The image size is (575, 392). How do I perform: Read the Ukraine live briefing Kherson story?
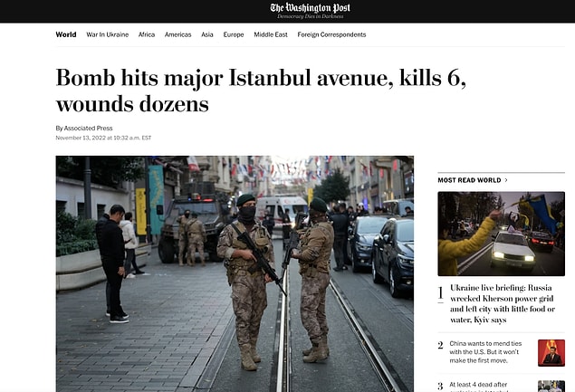click(x=503, y=303)
